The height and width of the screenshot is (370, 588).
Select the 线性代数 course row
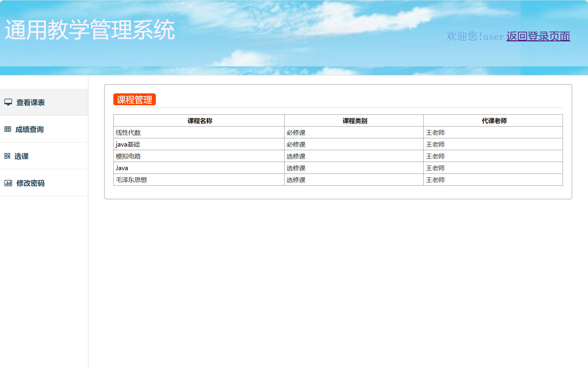128,132
